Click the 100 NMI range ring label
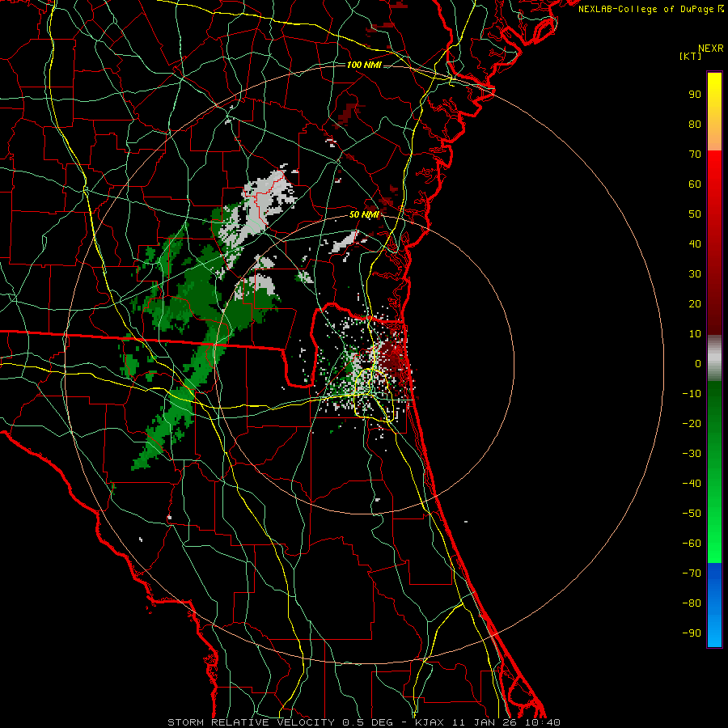 364,65
